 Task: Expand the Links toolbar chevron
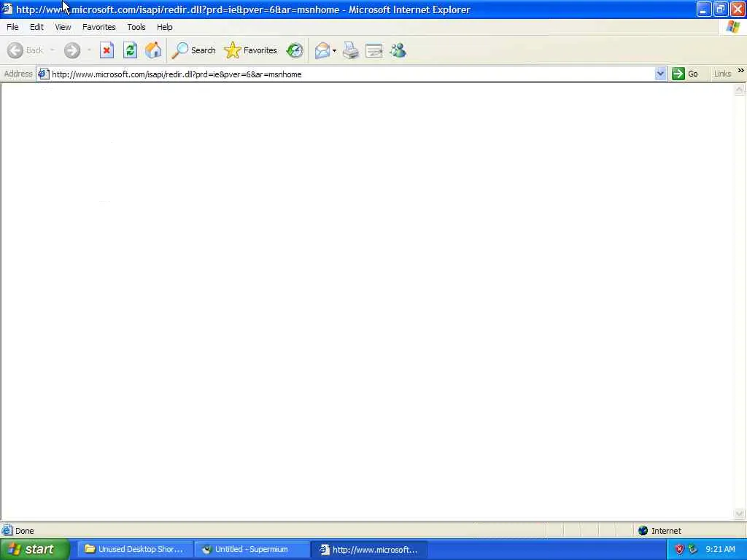pos(741,71)
